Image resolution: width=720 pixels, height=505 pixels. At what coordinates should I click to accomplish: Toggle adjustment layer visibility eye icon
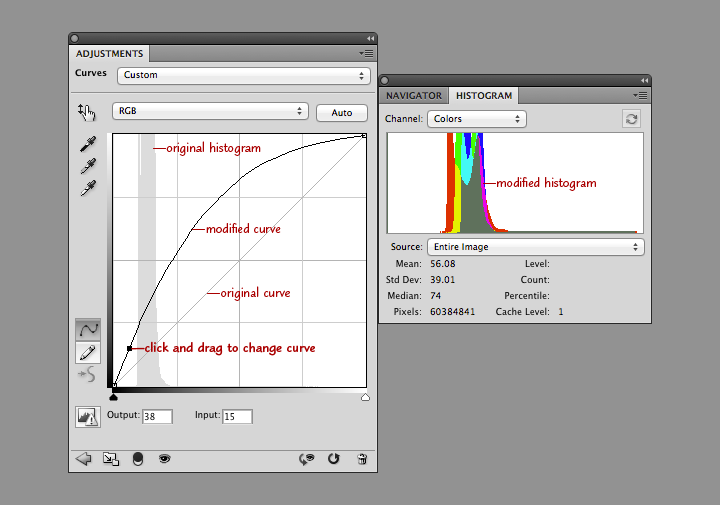(164, 459)
